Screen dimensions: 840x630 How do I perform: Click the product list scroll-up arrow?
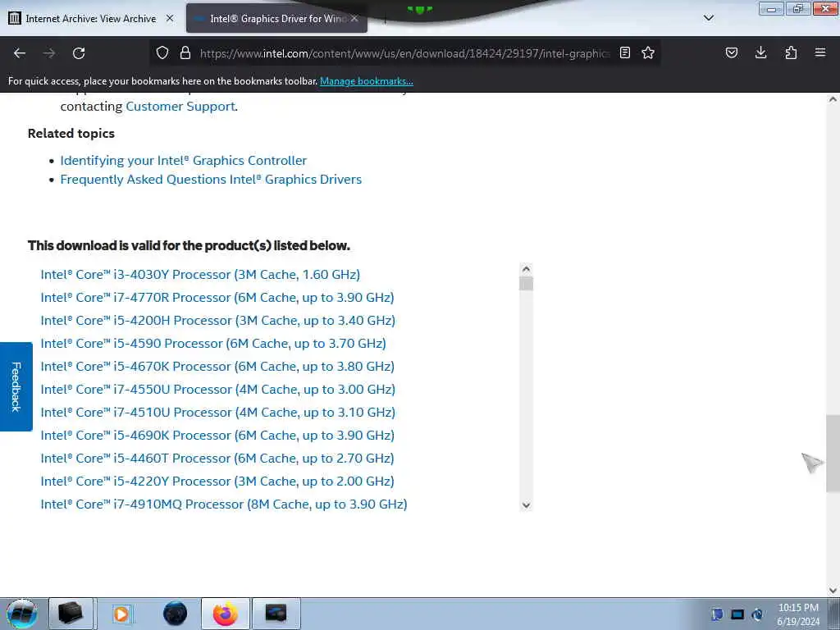pos(526,269)
